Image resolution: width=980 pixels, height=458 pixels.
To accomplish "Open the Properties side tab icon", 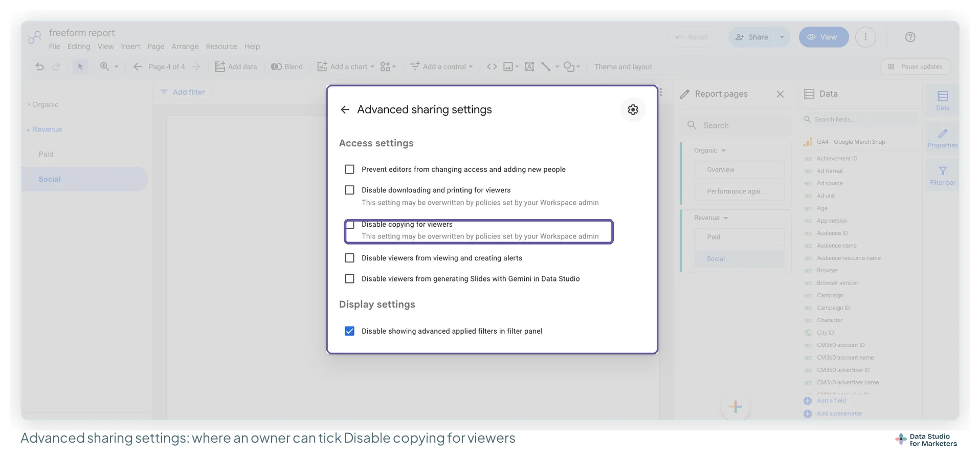I will coord(943,138).
